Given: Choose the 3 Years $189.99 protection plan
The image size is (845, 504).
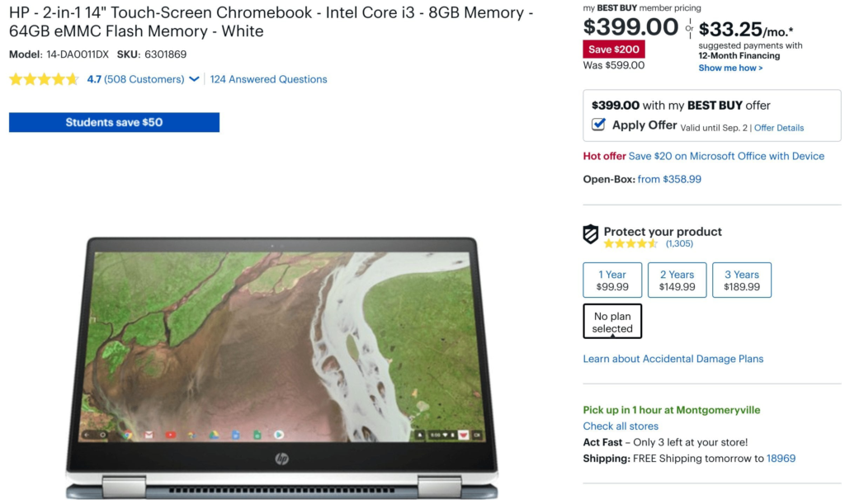Looking at the screenshot, I should 742,280.
